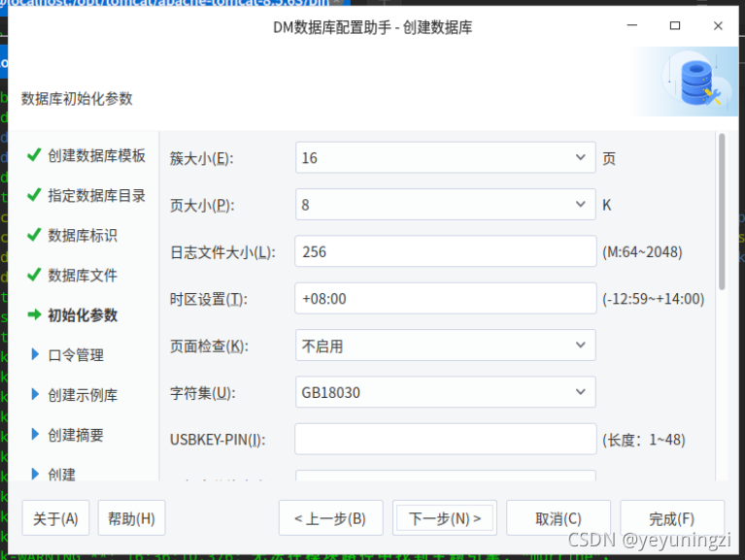Click green arrow icon beside 初始化参数
This screenshot has width=745, height=560.
35,314
